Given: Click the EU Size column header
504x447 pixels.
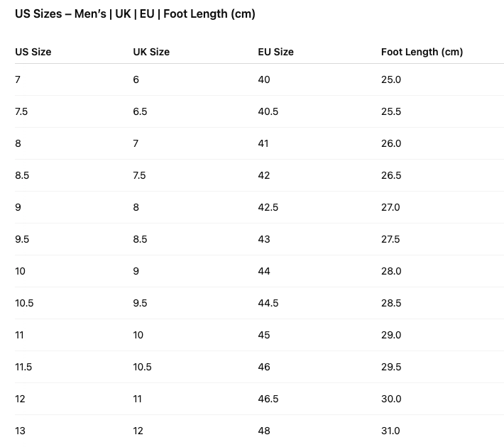Looking at the screenshot, I should click(x=276, y=52).
